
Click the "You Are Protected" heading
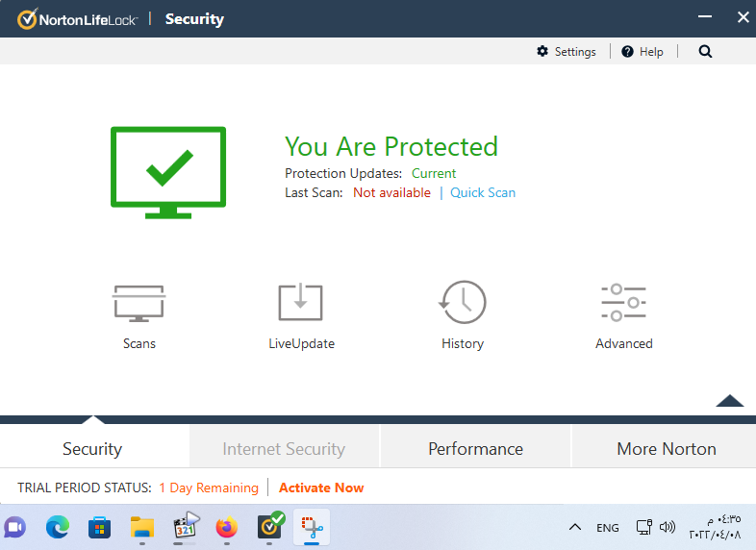pyautogui.click(x=391, y=146)
